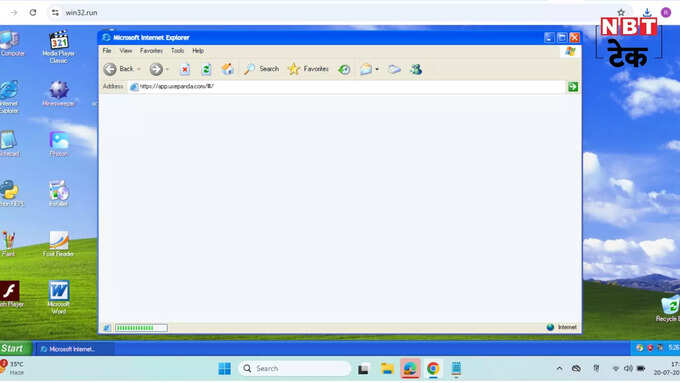The height and width of the screenshot is (383, 680).
Task: Open Microsoft Word desktop shortcut
Action: [x=59, y=297]
